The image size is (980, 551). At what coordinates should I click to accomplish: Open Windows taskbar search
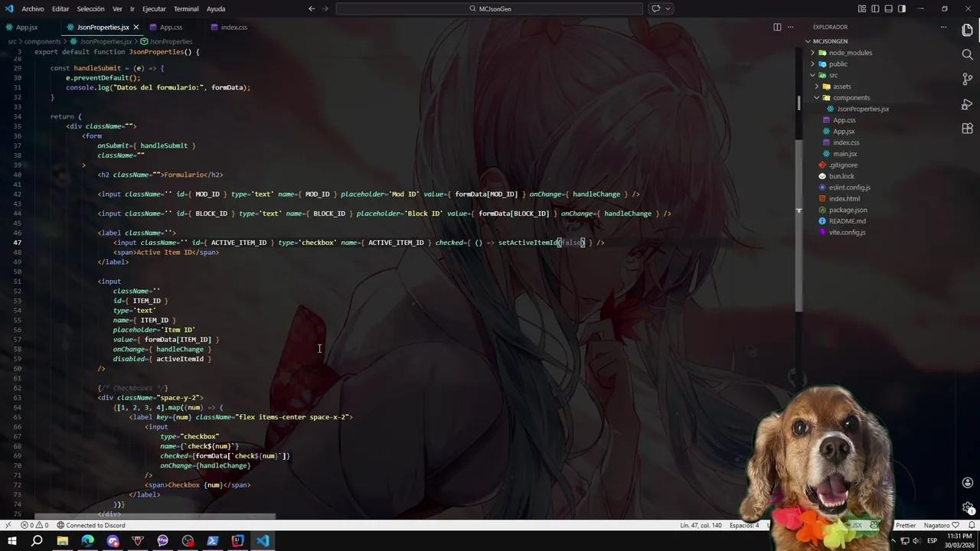(37, 541)
